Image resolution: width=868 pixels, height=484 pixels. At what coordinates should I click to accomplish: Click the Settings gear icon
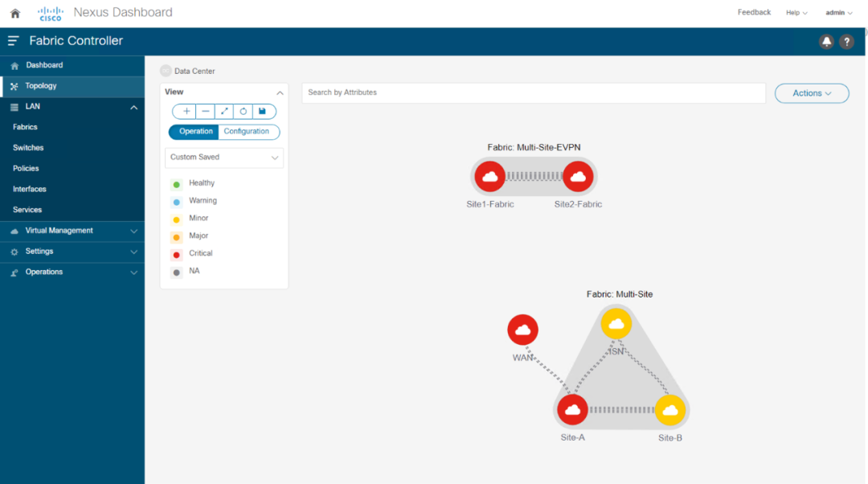[x=14, y=252]
